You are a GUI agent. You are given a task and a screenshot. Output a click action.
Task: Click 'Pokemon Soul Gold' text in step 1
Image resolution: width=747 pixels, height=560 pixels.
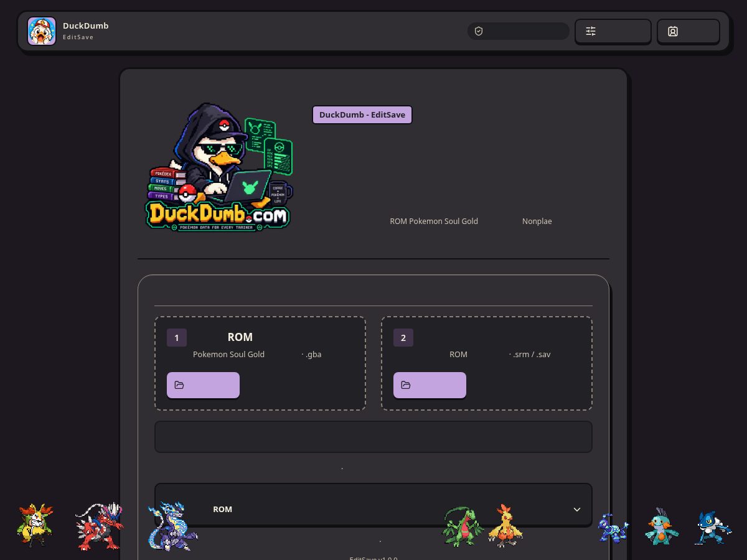pos(228,354)
